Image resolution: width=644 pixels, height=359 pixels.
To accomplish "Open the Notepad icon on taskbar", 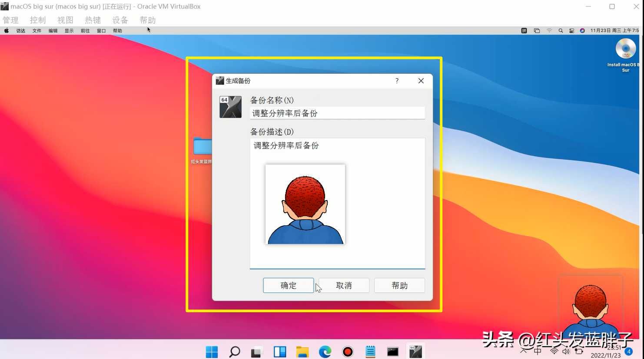I will pos(370,352).
